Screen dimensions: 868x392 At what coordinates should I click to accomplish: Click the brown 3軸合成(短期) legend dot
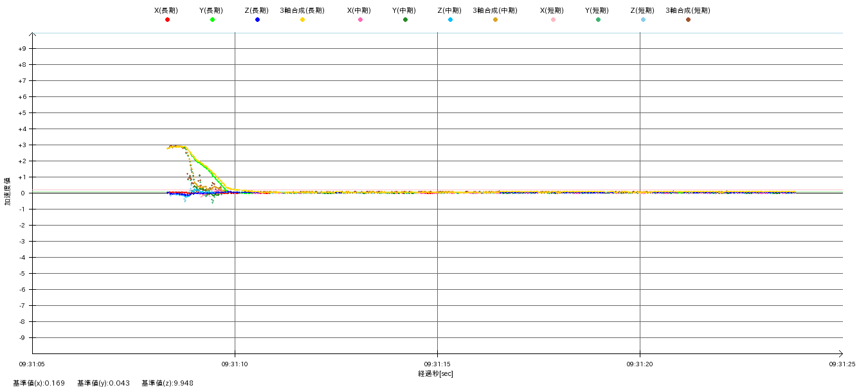point(688,20)
